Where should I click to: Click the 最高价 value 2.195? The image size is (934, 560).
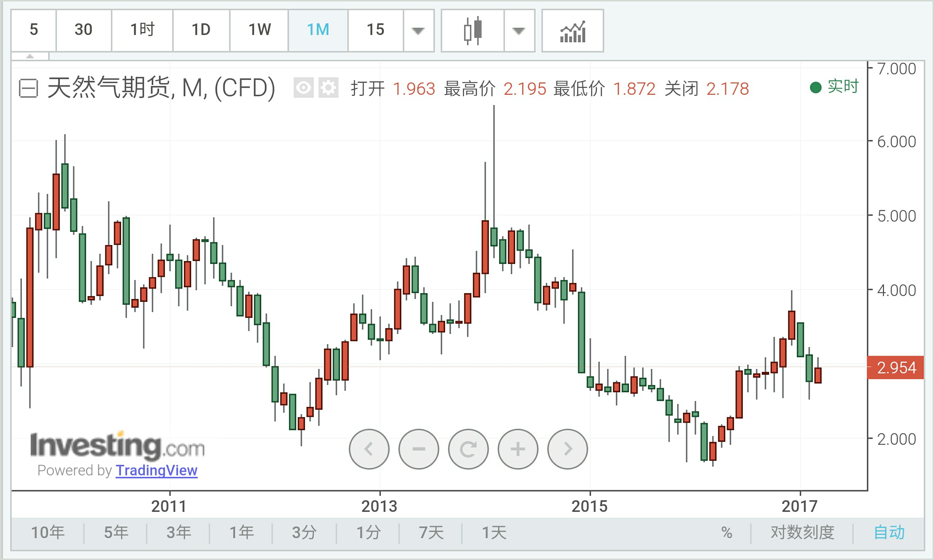point(525,89)
